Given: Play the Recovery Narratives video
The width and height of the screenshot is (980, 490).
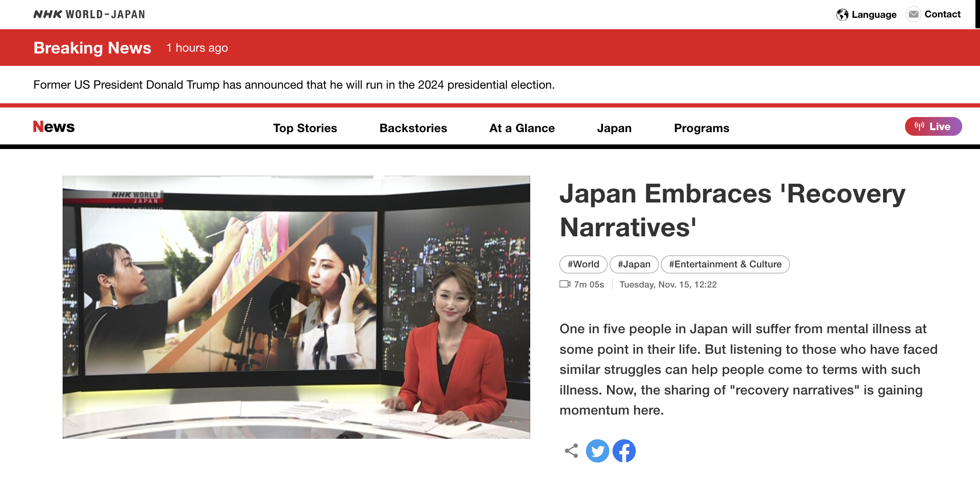Looking at the screenshot, I should click(296, 307).
